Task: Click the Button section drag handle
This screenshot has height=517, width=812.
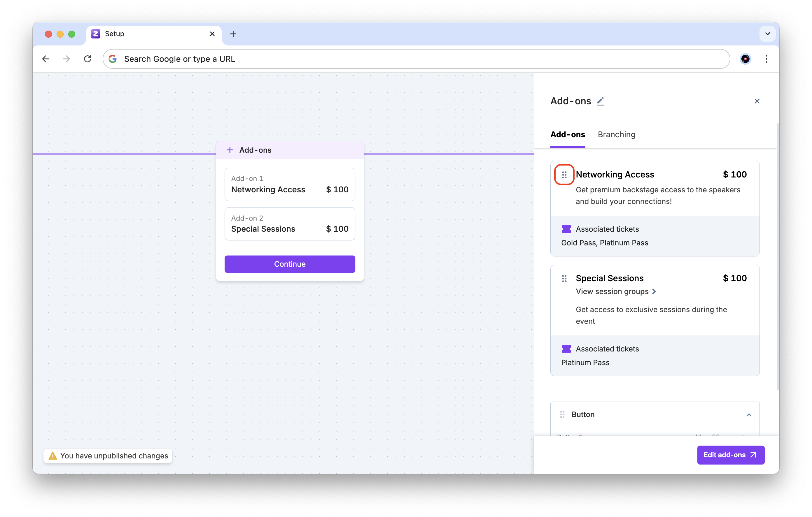Action: (562, 414)
